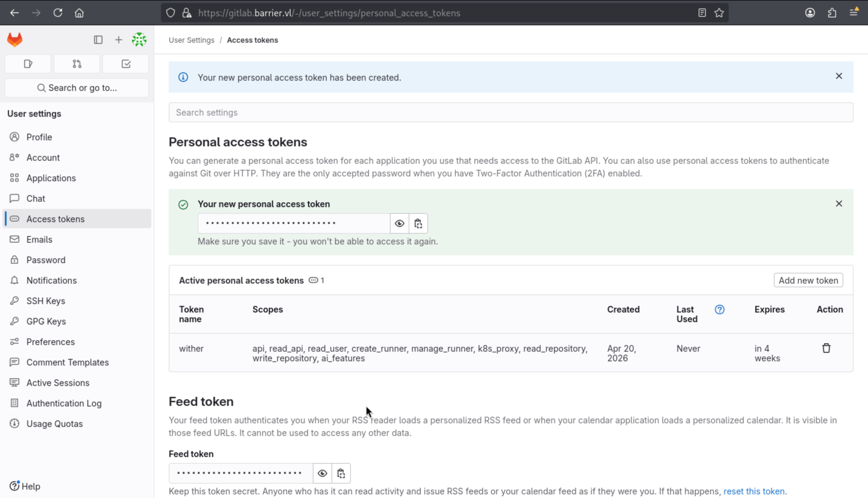Copy the new personal access token

tap(418, 224)
